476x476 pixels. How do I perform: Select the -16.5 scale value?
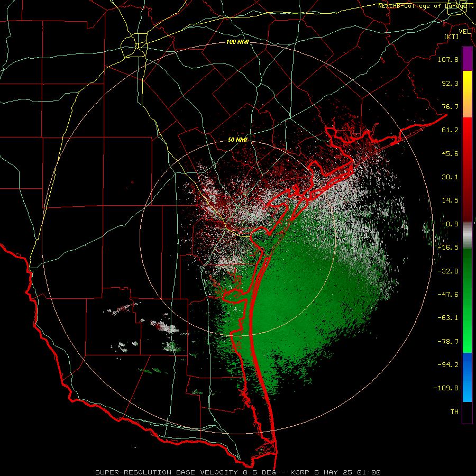(448, 248)
